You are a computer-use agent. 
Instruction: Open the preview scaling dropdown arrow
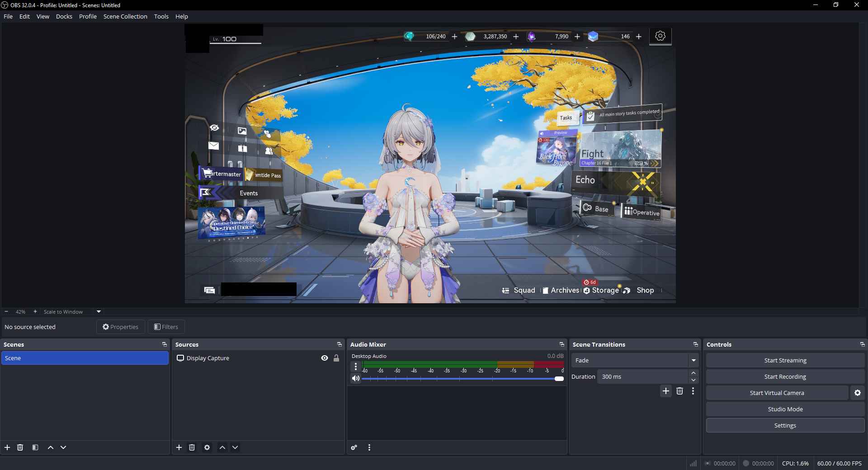click(x=99, y=312)
